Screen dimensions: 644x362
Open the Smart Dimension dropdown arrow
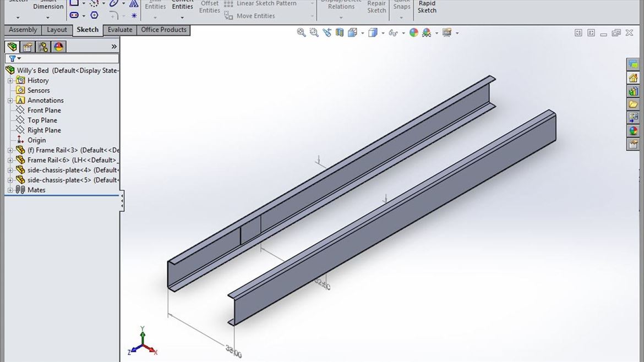48,18
